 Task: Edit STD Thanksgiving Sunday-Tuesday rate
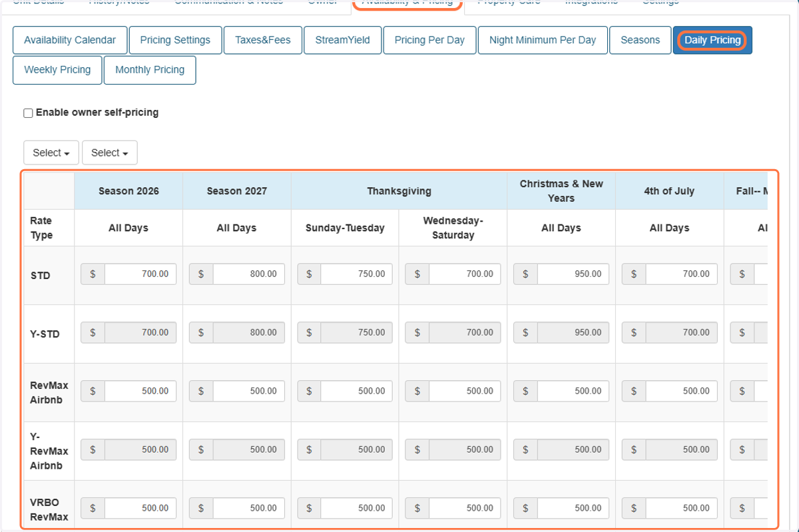[x=357, y=274]
